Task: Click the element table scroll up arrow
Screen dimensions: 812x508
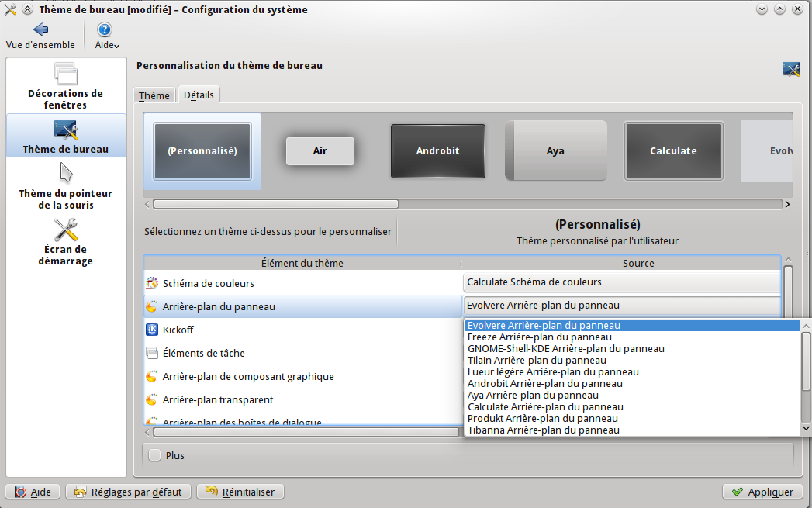Action: pos(788,260)
